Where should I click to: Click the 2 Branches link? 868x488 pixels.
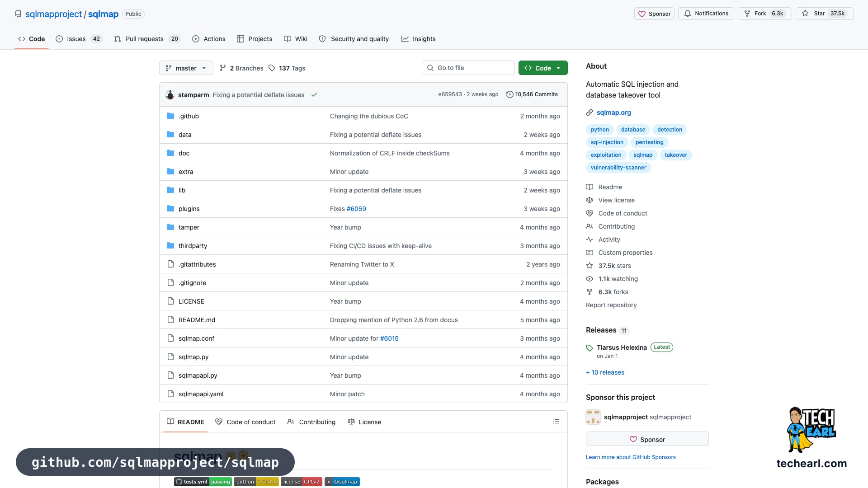(x=241, y=68)
